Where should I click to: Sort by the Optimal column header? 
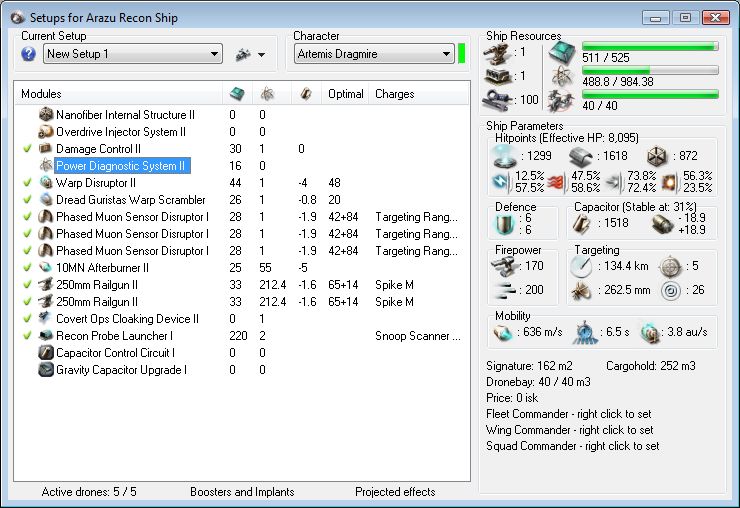tap(345, 93)
